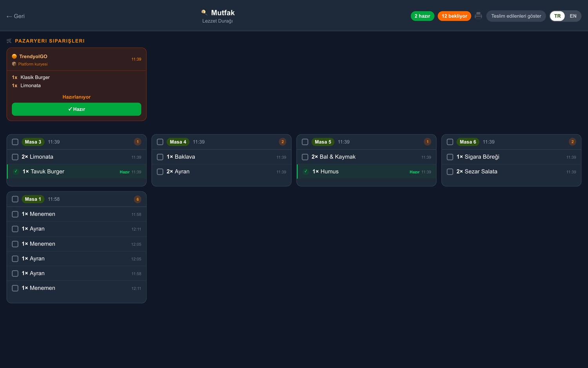The height and width of the screenshot is (368, 588).
Task: Check the Masa 3 header checkbox
Action: coord(15,142)
